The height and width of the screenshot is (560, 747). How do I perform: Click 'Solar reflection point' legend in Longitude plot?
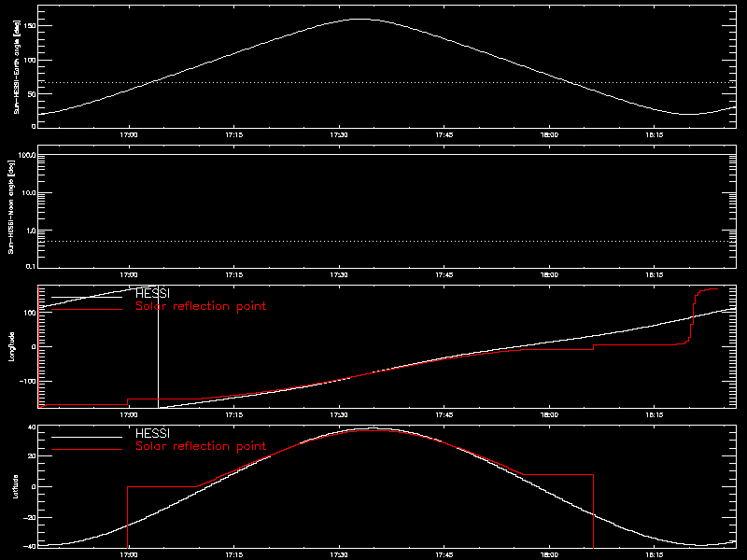(x=201, y=306)
